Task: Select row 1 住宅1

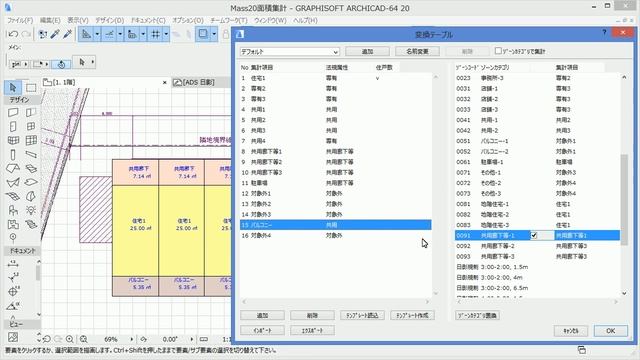Action: (x=336, y=78)
